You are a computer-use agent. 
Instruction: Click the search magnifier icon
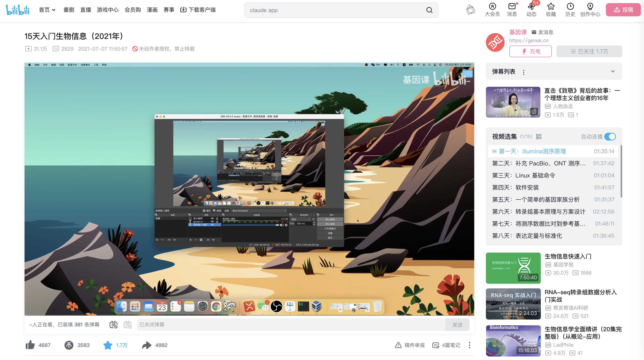pyautogui.click(x=429, y=10)
